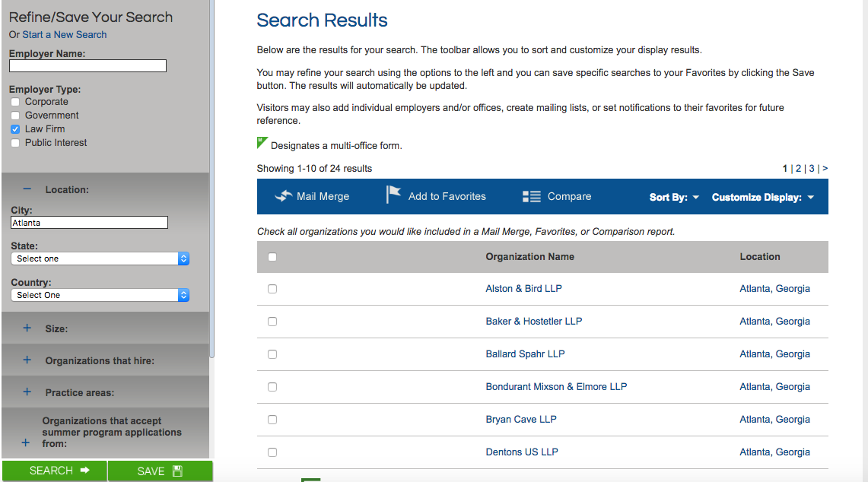Screen dimensions: 868x482
Task: Check the Ballard Spahr LLP row
Action: tap(272, 354)
